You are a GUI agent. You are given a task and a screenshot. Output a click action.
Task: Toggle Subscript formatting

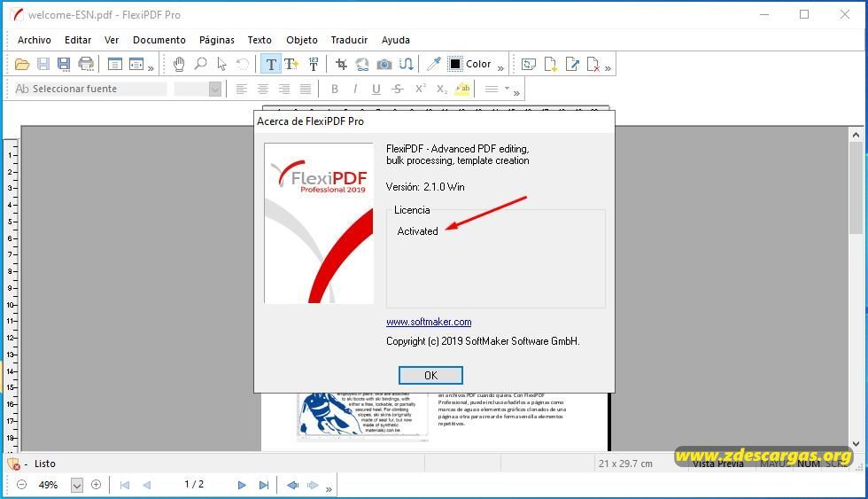click(441, 89)
